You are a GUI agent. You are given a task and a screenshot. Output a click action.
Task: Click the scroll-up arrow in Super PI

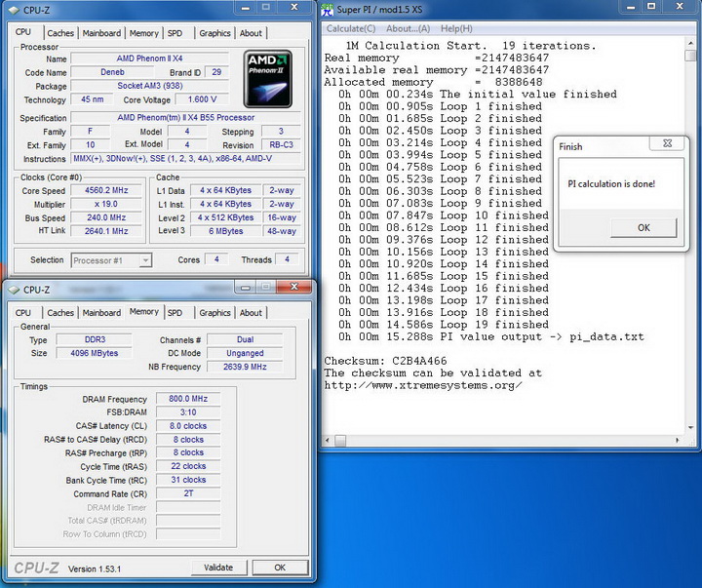[690, 43]
